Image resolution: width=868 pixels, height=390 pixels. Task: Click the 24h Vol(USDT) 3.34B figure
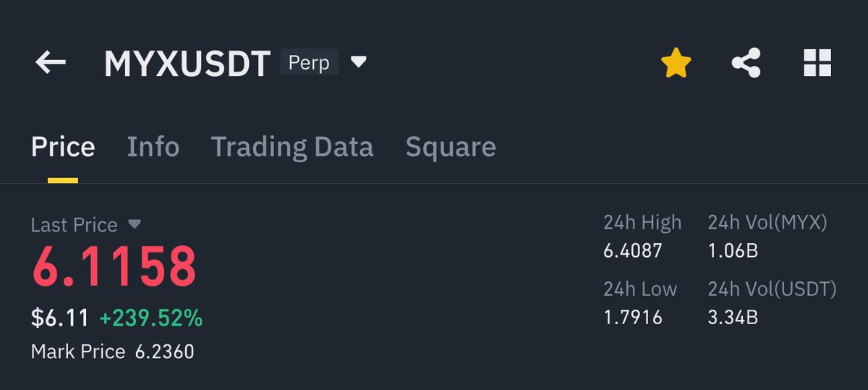(x=733, y=318)
